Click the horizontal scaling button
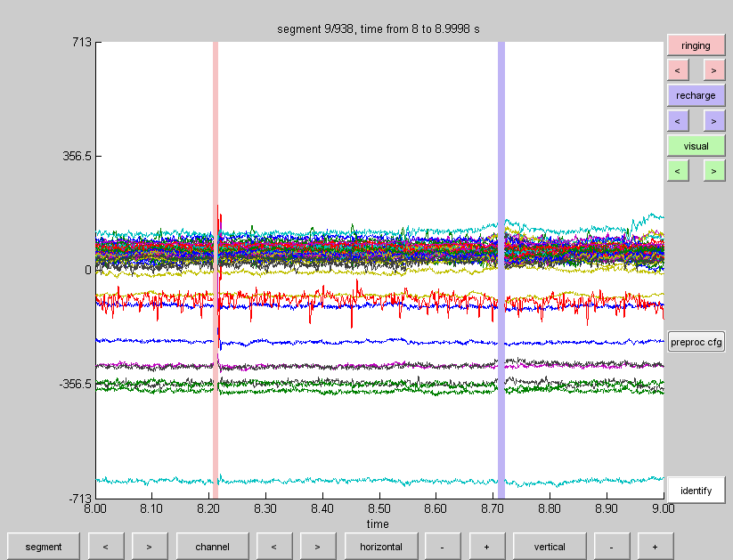This screenshot has width=733, height=560. tap(381, 547)
